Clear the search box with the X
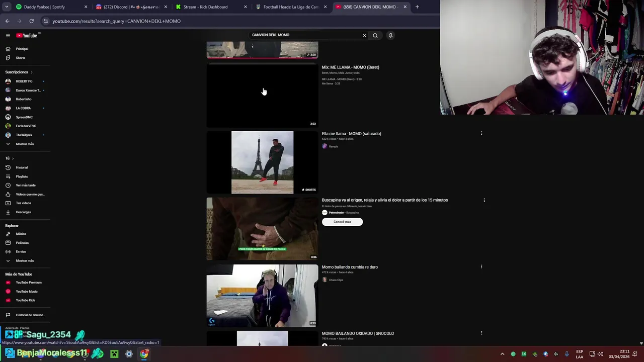Image resolution: width=644 pixels, height=362 pixels. coord(364,35)
